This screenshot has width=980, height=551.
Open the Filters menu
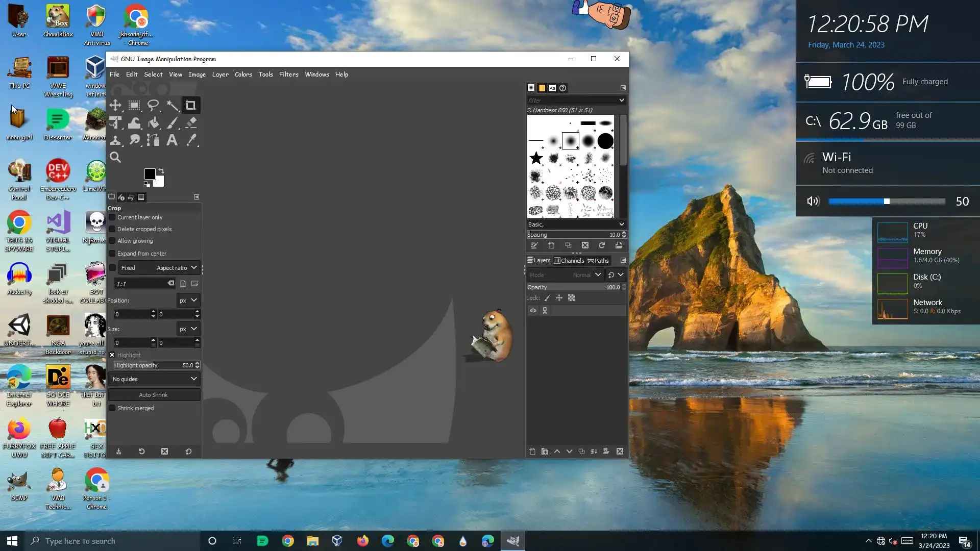tap(288, 74)
